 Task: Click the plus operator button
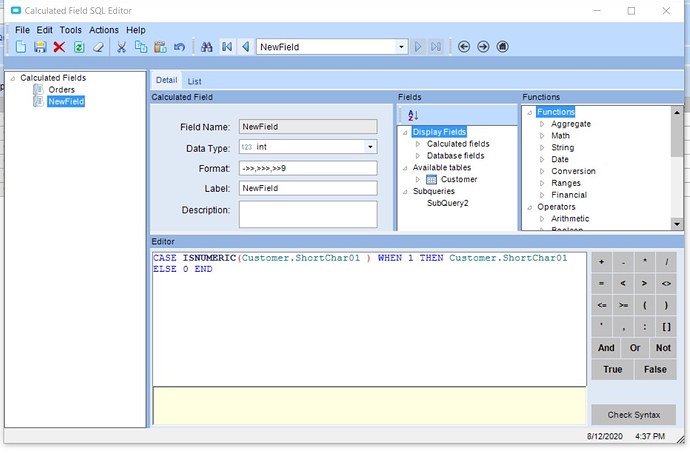pyautogui.click(x=602, y=262)
